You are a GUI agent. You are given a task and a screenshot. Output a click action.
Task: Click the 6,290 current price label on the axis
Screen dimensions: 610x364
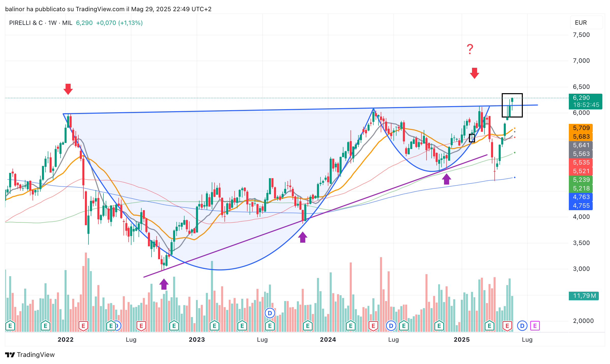[585, 98]
